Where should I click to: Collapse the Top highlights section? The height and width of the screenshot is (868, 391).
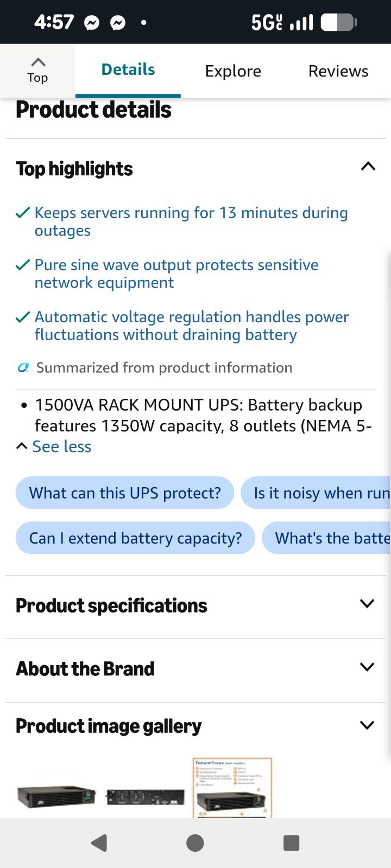pyautogui.click(x=368, y=166)
